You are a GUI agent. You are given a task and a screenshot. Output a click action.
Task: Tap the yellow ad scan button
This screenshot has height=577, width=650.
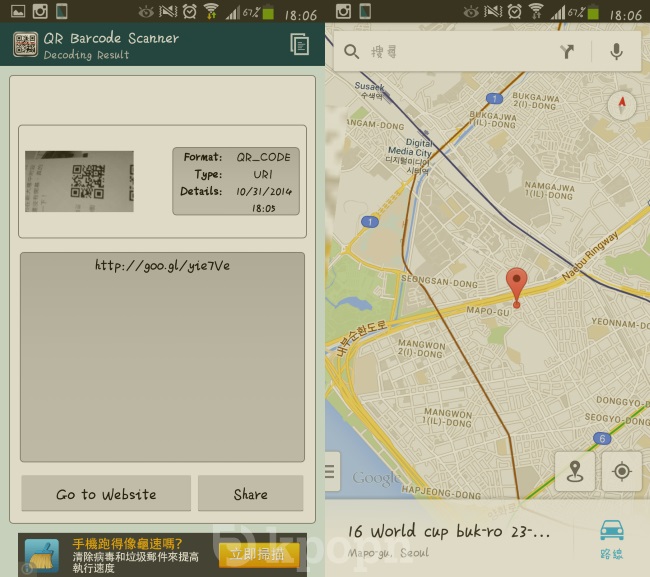[x=259, y=555]
